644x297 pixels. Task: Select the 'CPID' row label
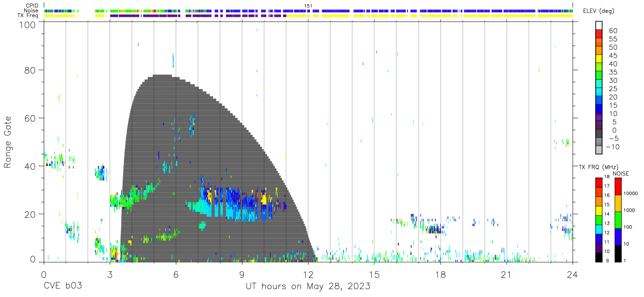[33, 5]
